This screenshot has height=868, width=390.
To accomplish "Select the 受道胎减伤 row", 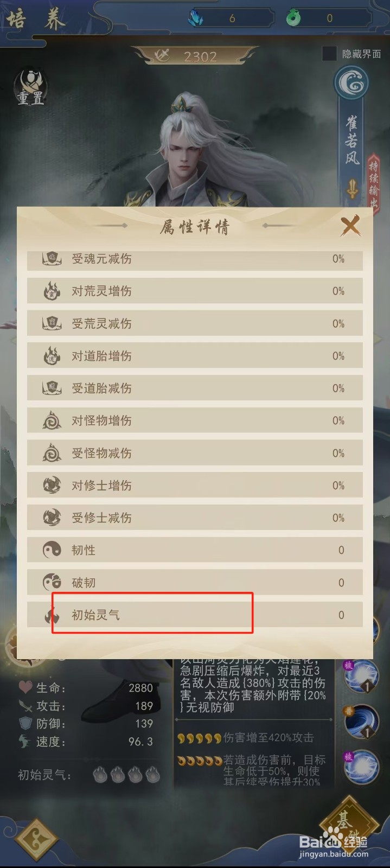I will click(x=195, y=388).
